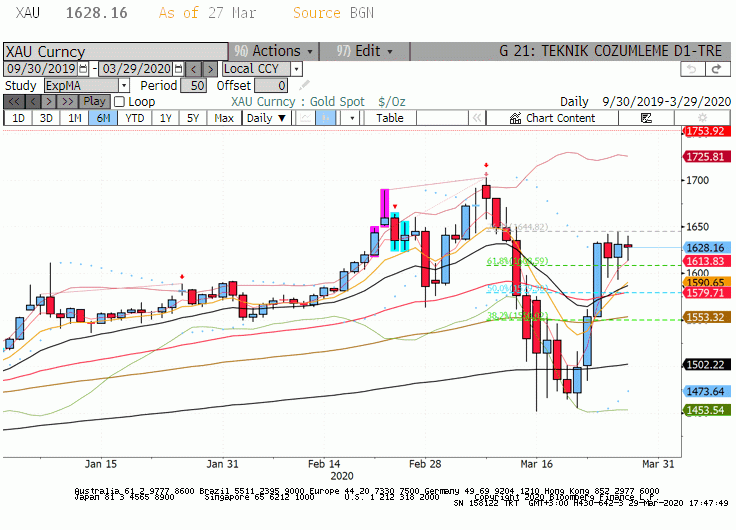Image resolution: width=736 pixels, height=530 pixels.
Task: Open the ExpMA study dropdown
Action: click(x=124, y=85)
